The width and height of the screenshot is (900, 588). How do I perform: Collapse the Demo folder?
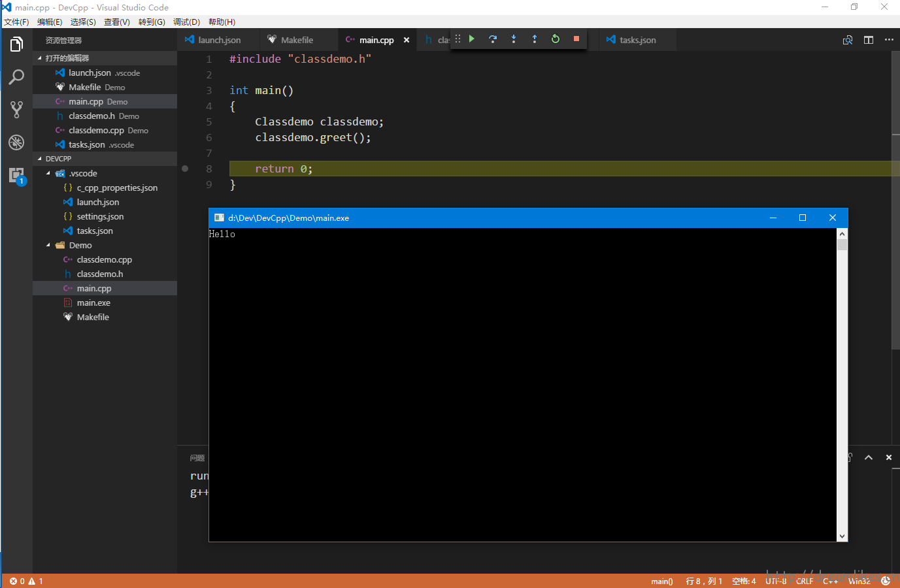(x=105, y=245)
